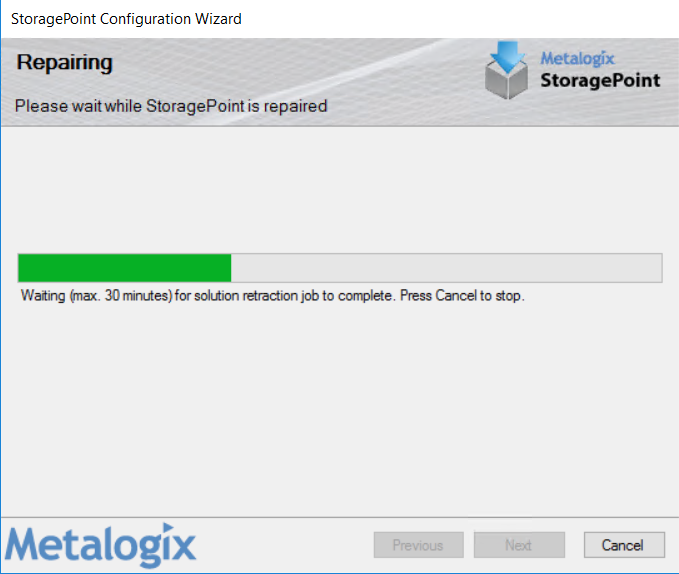Click the footer area between logo and Previous button
The image size is (679, 574).
pyautogui.click(x=285, y=545)
